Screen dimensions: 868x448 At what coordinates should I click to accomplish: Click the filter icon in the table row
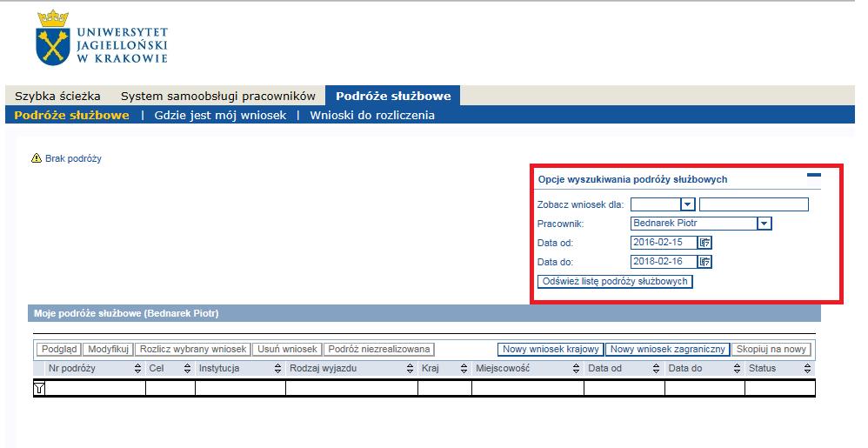point(39,389)
